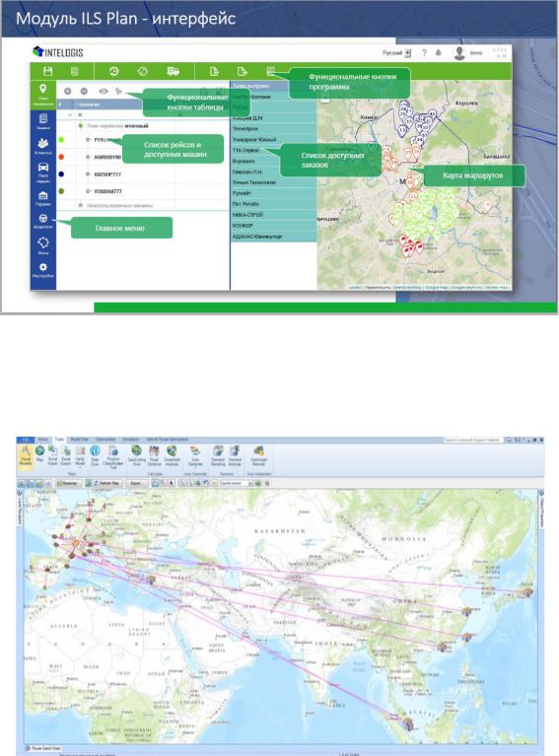Image resolution: width=559 pixels, height=756 pixels.
Task: Switch to Vehicle Route Optimization tab
Action: 168,440
